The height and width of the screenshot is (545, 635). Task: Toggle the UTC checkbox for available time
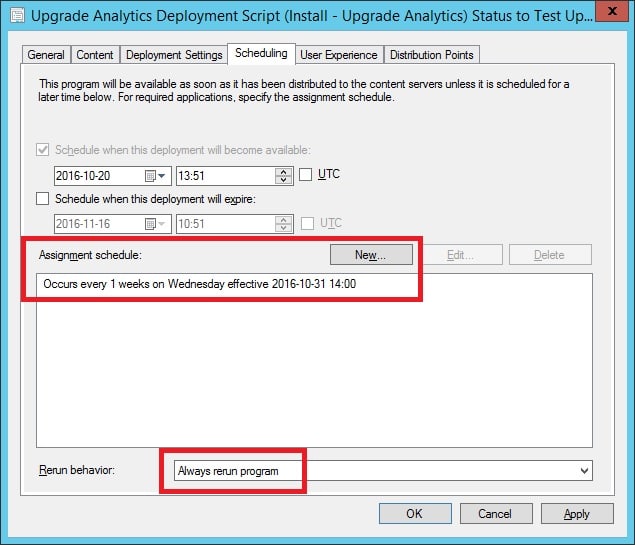coord(306,175)
